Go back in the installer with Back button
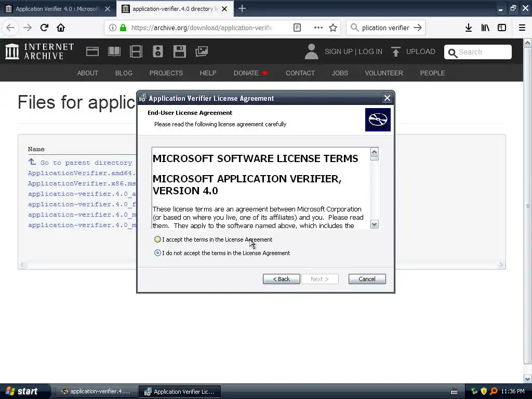Image resolution: width=532 pixels, height=399 pixels. coord(281,279)
